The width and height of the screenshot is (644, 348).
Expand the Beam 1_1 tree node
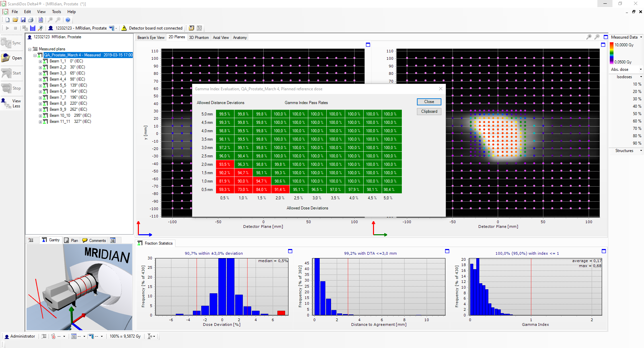tap(40, 61)
